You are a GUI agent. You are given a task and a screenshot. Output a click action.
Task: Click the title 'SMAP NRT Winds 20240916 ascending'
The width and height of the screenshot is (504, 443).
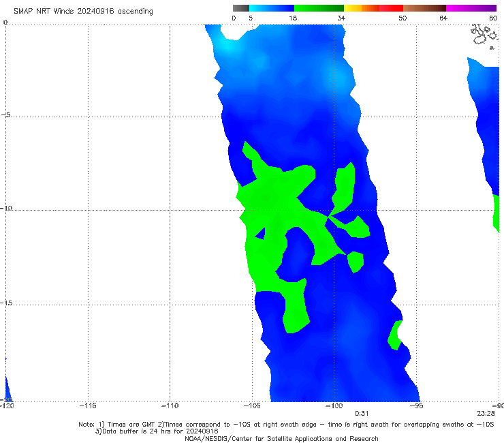(83, 11)
